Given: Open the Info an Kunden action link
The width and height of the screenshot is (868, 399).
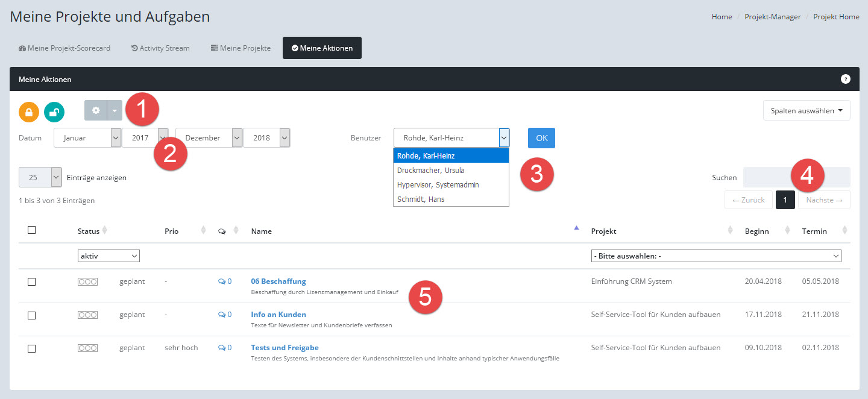Looking at the screenshot, I should pos(278,315).
